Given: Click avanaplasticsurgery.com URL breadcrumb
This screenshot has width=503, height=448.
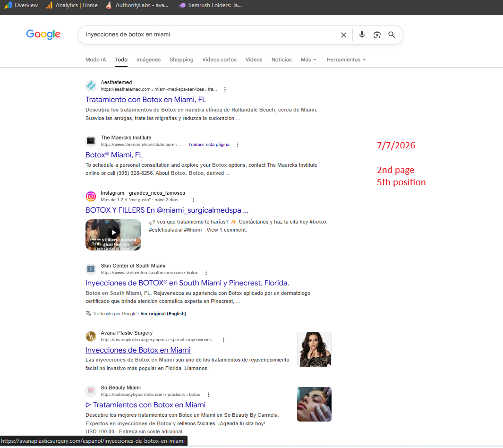Looking at the screenshot, I should click(x=158, y=340).
